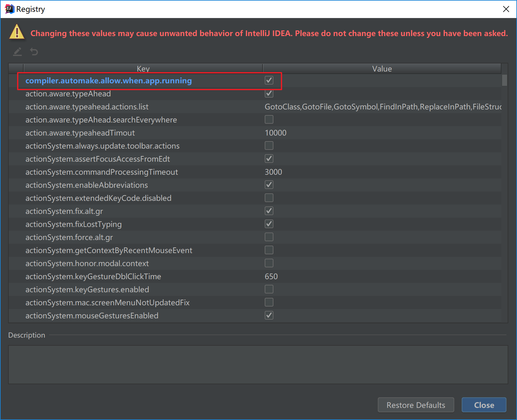Toggle action.aware.typeAhead checkbox
Image resolution: width=517 pixels, height=420 pixels.
[x=269, y=94]
